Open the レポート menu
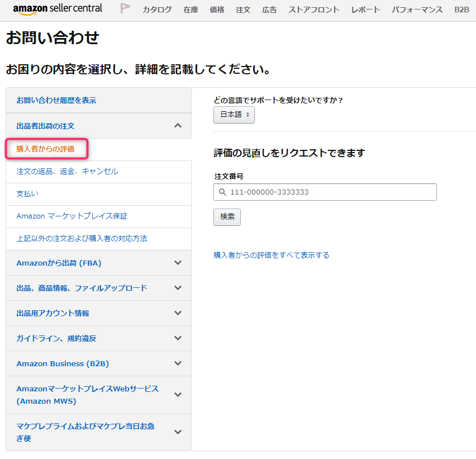 tap(365, 10)
